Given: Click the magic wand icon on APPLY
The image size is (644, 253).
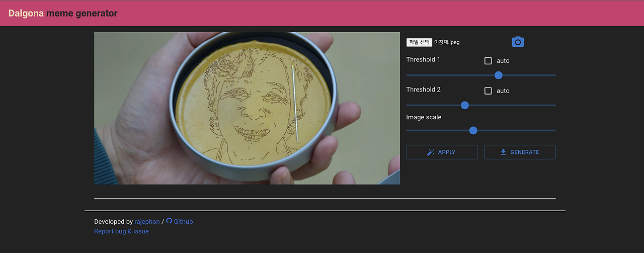Looking at the screenshot, I should click(431, 152).
